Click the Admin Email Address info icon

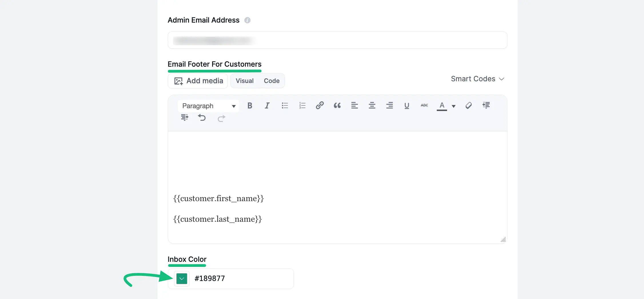[x=248, y=20]
